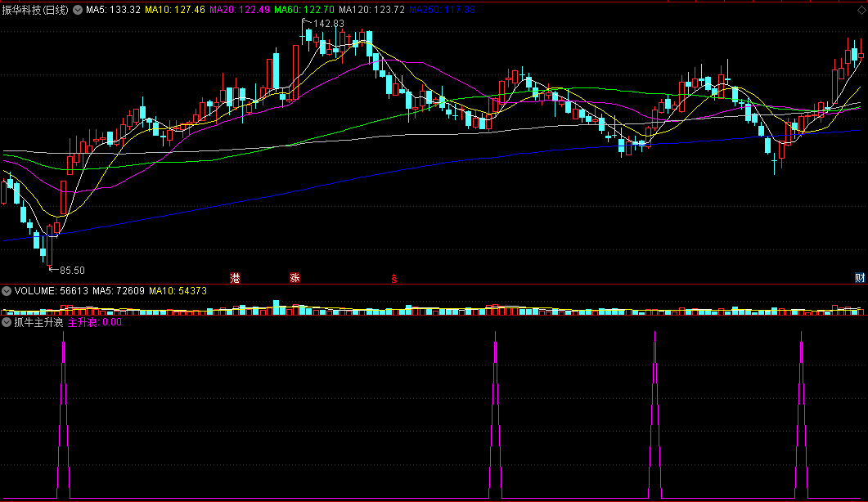Click the 85.50 low price label
Image resolution: width=868 pixels, height=502 pixels.
[72, 271]
